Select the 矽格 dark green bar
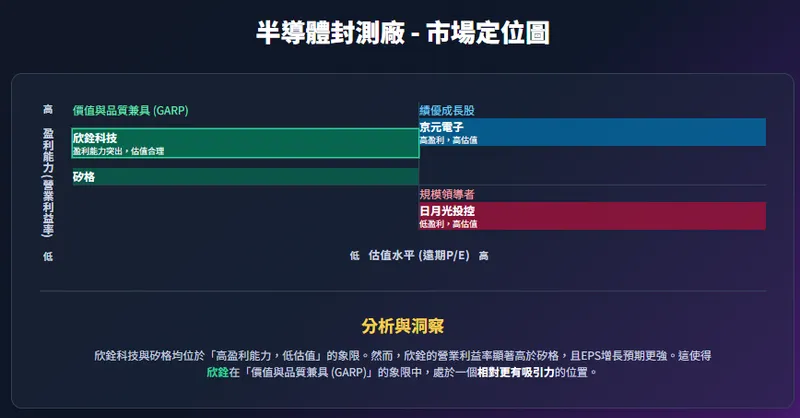The height and width of the screenshot is (418, 800). [x=245, y=177]
